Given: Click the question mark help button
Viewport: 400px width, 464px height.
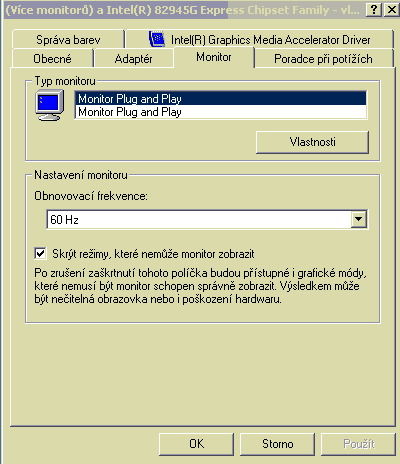Looking at the screenshot, I should tap(374, 10).
